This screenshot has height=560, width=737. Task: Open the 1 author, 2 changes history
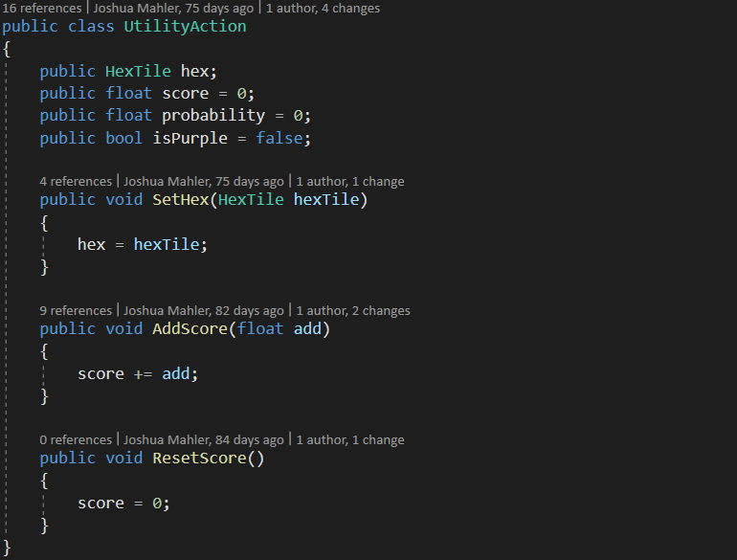pos(353,310)
